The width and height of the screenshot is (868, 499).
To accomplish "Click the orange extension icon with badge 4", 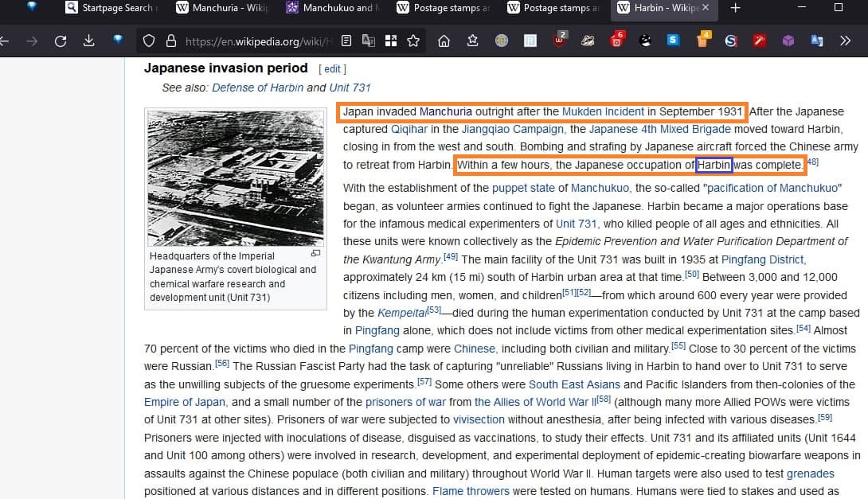I will [x=702, y=40].
